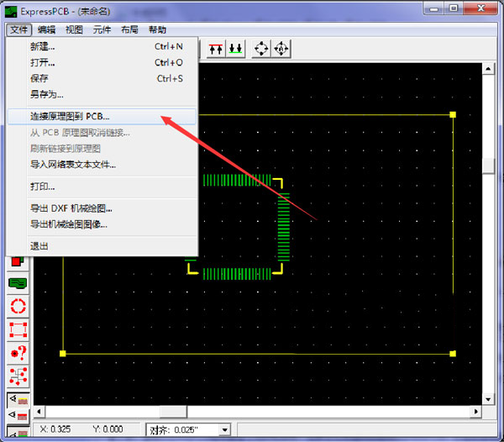Click the vertical scrollbar thumb
This screenshot has height=442, width=504.
pyautogui.click(x=488, y=166)
